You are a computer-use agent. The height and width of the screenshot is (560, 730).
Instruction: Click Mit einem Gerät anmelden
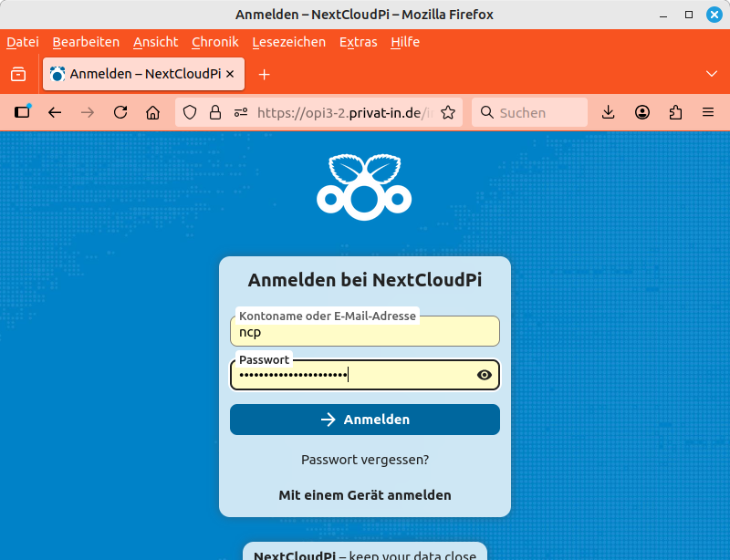[365, 495]
